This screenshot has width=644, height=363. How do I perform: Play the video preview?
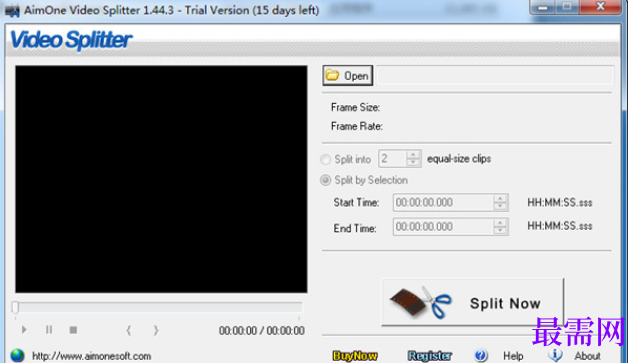24,330
